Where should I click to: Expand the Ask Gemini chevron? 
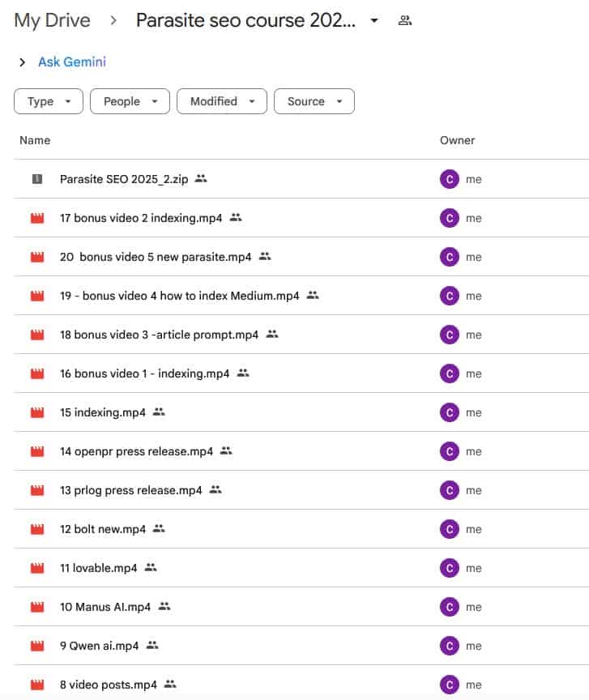21,62
